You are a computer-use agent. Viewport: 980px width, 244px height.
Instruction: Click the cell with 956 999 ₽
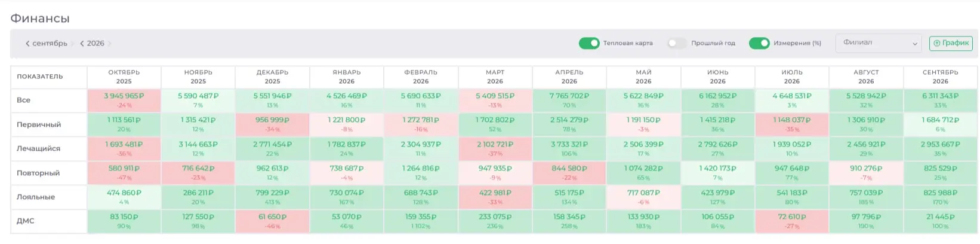click(272, 124)
